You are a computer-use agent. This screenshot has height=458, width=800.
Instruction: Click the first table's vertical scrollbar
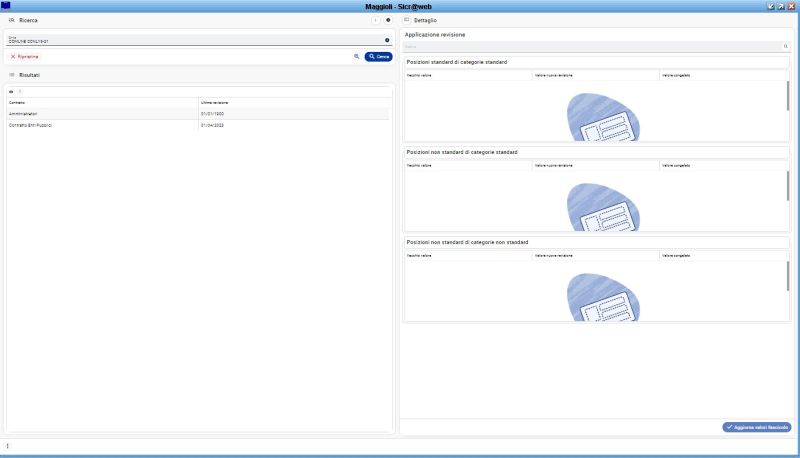click(x=788, y=96)
